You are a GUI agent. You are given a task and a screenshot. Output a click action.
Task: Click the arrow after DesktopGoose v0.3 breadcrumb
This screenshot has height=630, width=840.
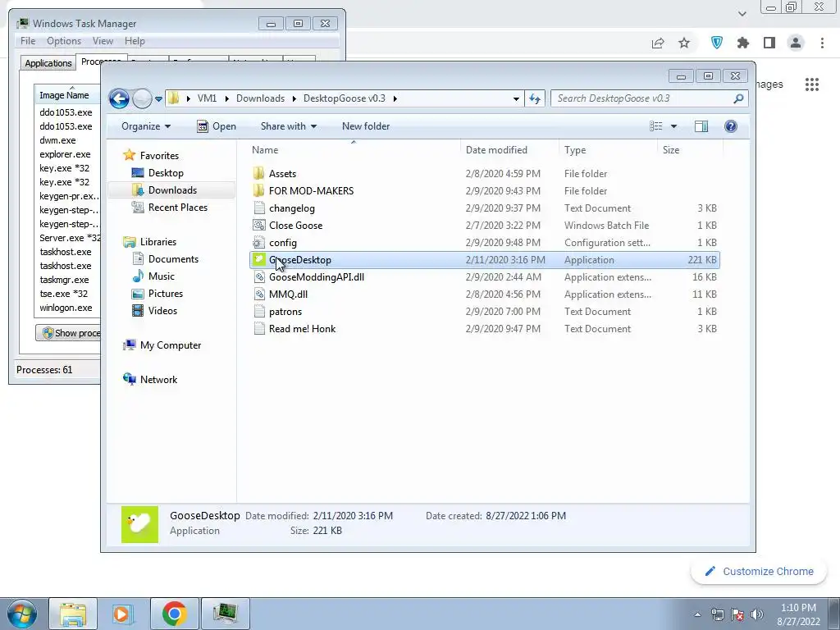[395, 98]
